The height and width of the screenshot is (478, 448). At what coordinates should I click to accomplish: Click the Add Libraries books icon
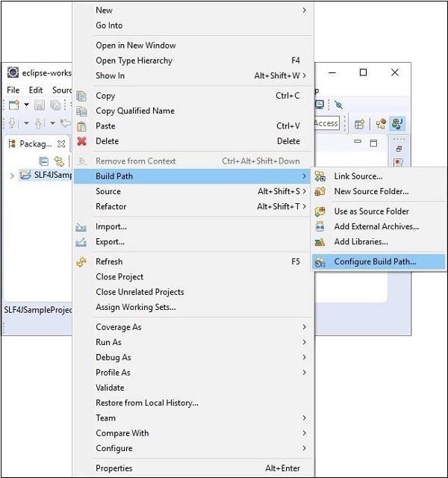tap(320, 242)
